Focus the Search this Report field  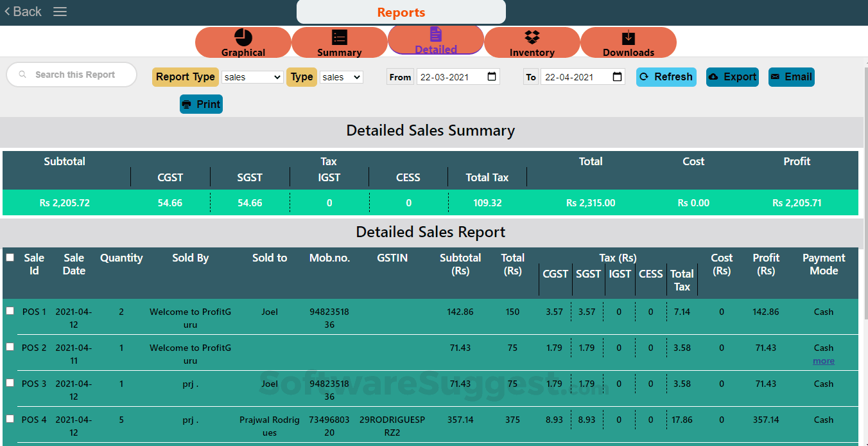coord(75,75)
